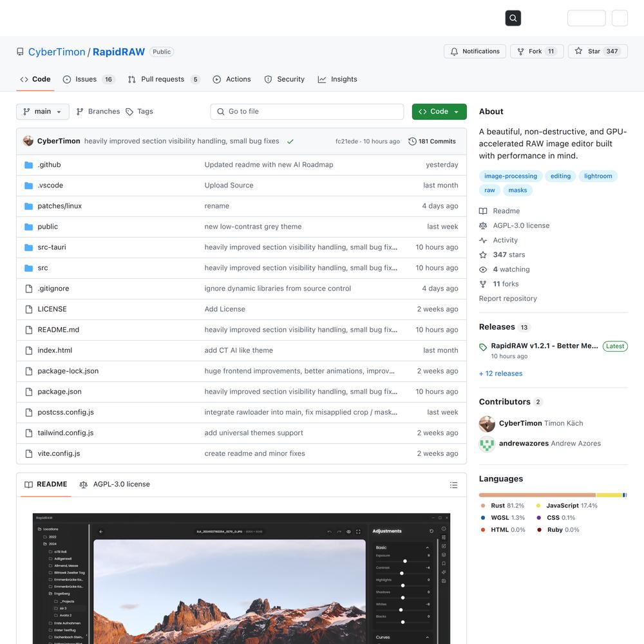
Task: Open the src-tauri folder icon
Action: coord(29,247)
